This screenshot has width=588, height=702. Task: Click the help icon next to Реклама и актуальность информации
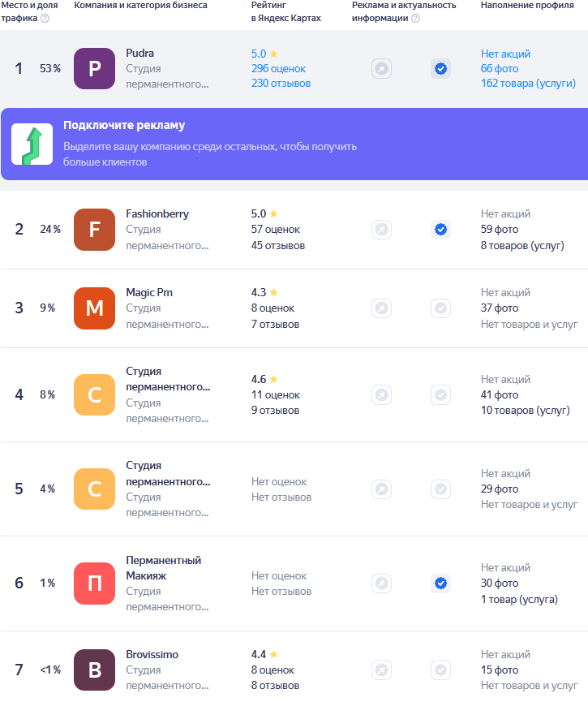[415, 19]
